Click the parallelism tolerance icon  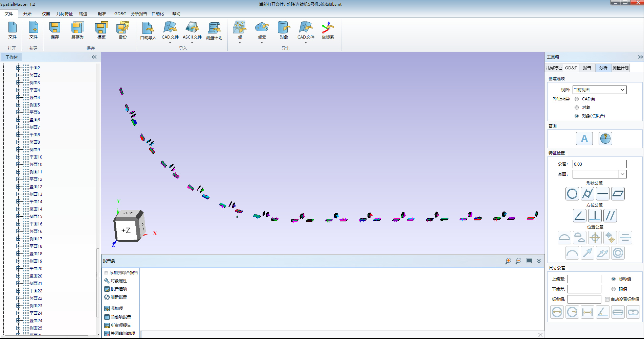610,216
